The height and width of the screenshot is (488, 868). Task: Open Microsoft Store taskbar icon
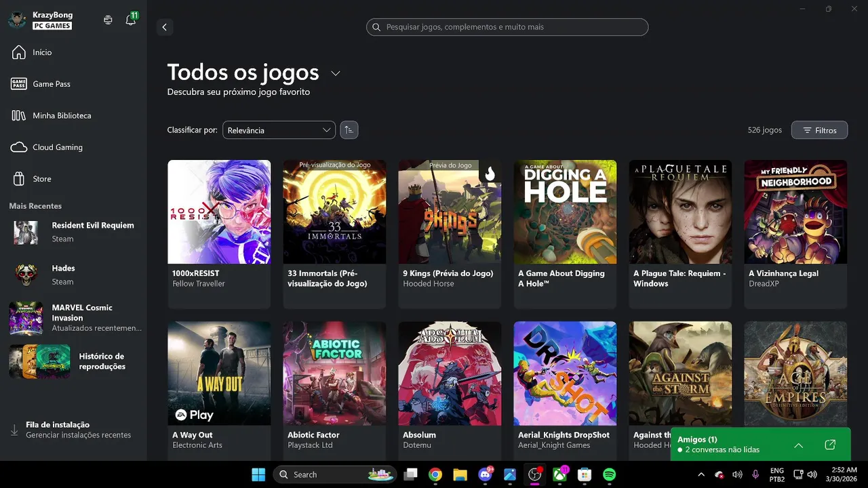pyautogui.click(x=585, y=474)
